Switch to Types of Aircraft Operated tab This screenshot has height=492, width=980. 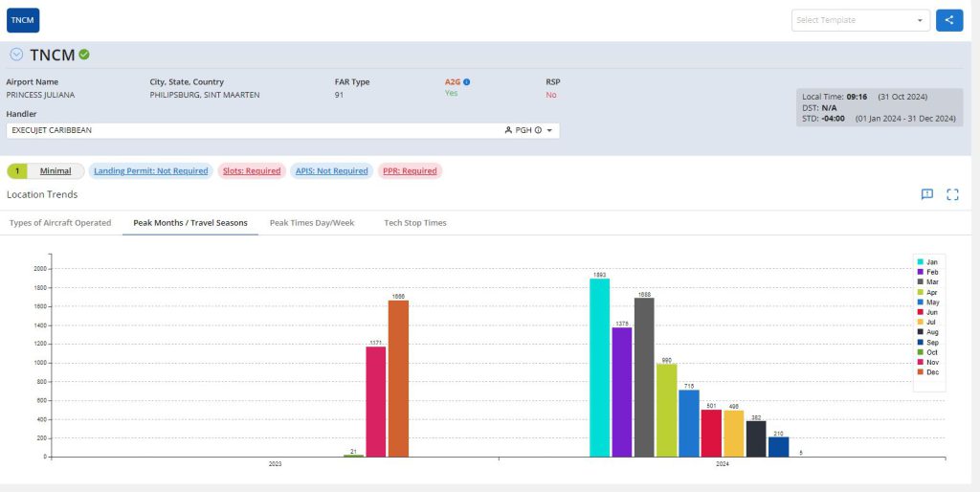click(60, 223)
